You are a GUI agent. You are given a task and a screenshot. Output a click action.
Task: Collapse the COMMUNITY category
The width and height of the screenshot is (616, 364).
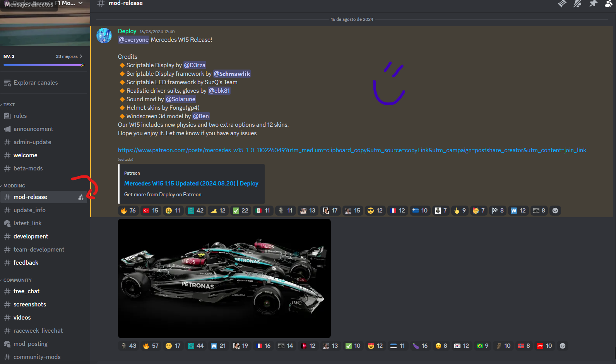(17, 280)
